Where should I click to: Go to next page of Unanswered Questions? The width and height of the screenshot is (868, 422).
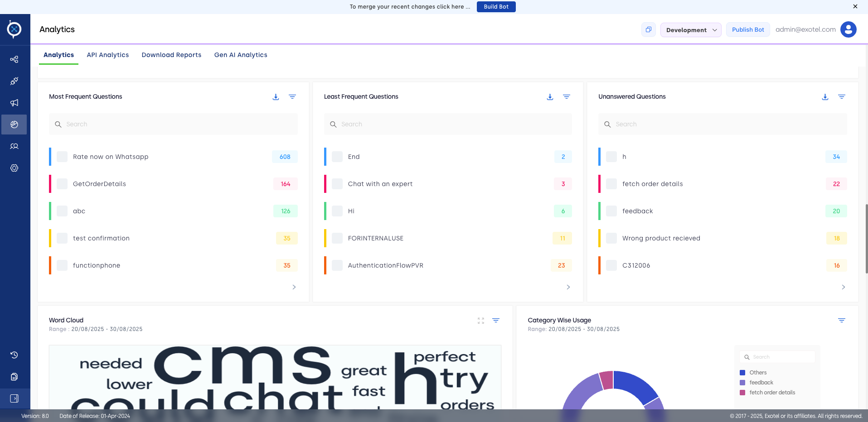pyautogui.click(x=844, y=287)
